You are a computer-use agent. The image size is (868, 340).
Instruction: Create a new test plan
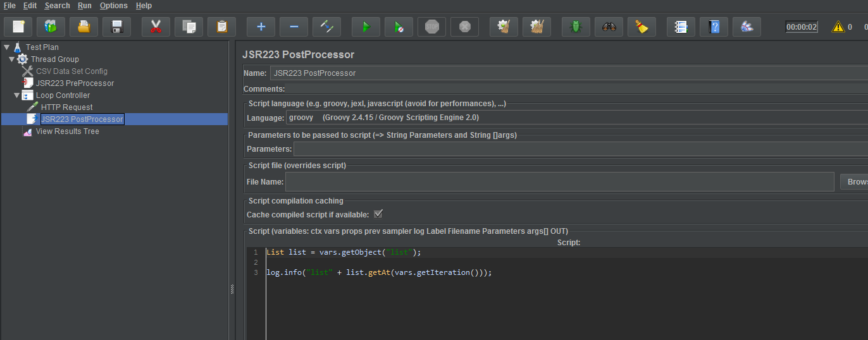click(x=18, y=27)
